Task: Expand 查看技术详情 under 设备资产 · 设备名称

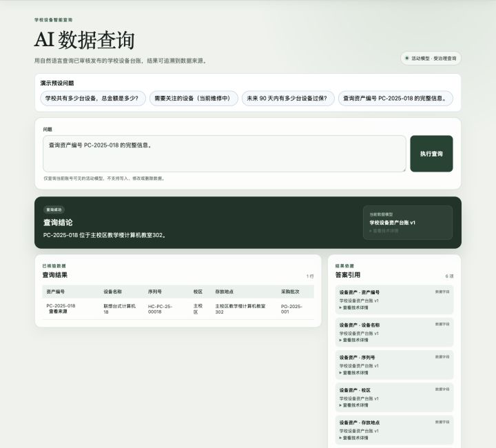Action: 353,340
